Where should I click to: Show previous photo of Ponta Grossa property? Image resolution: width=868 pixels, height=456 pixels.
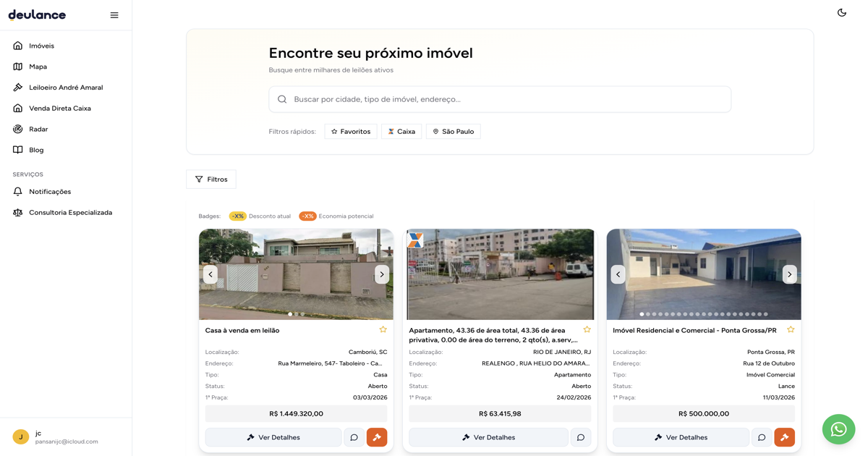coord(618,274)
